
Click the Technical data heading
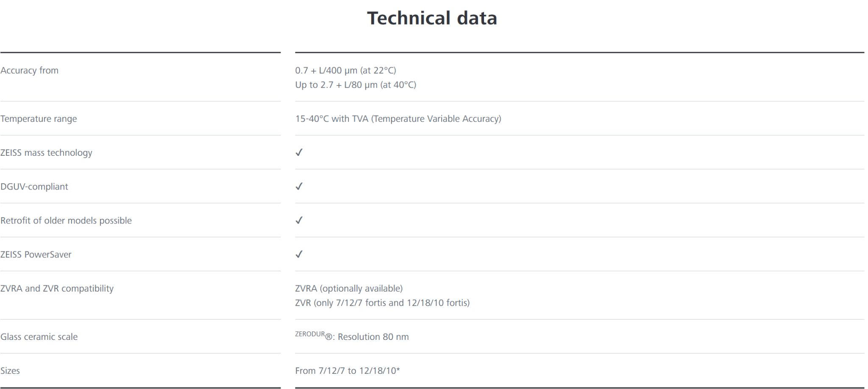coord(432,18)
